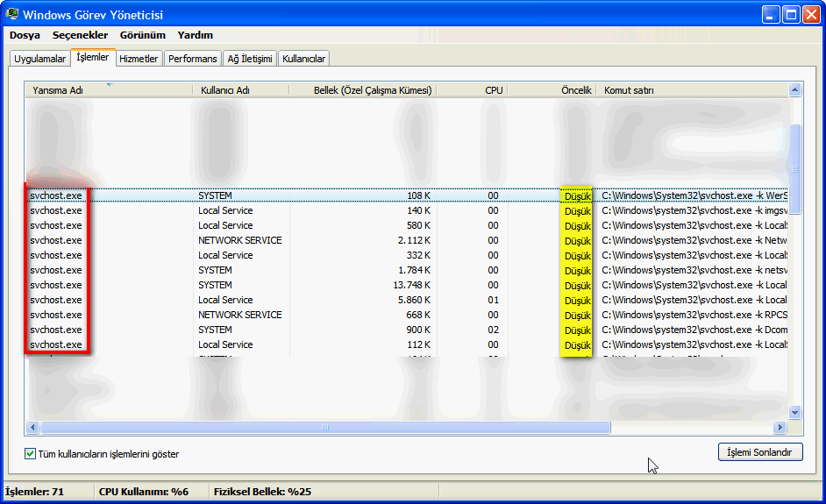
Task: Click CPU value 02 in the table
Action: coord(493,330)
